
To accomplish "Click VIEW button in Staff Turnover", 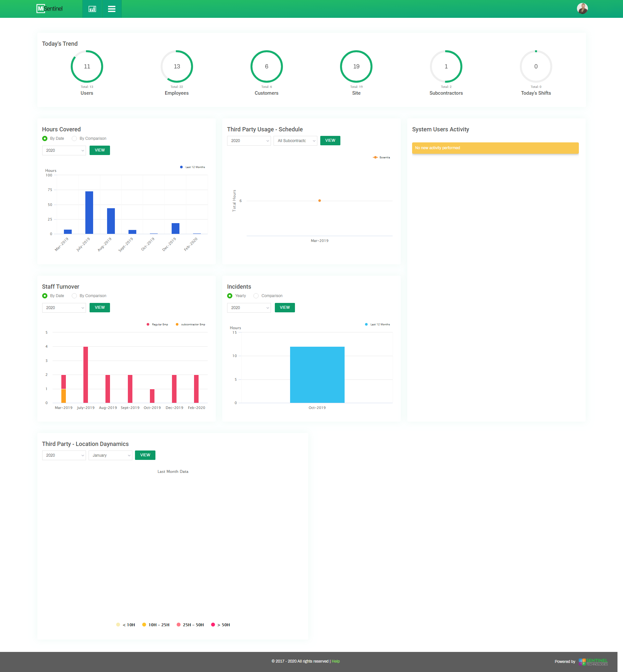I will point(100,308).
